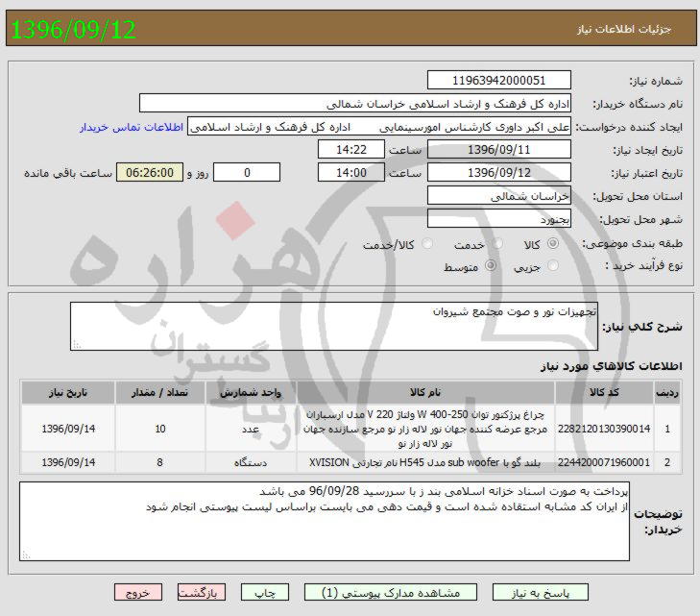Click the نام کالا column header
The width and height of the screenshot is (700, 616).
point(425,393)
